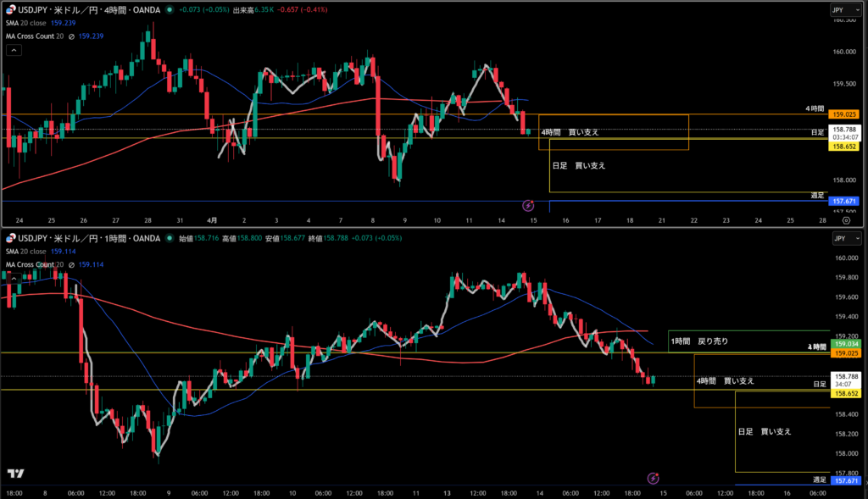Image resolution: width=868 pixels, height=499 pixels.
Task: Click the USDJPY flag icon in the bottom chart
Action: tap(12, 238)
